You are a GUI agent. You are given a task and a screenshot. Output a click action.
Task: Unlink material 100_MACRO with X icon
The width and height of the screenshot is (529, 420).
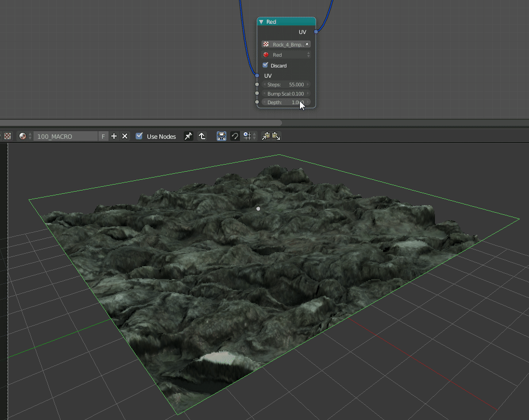tap(125, 136)
